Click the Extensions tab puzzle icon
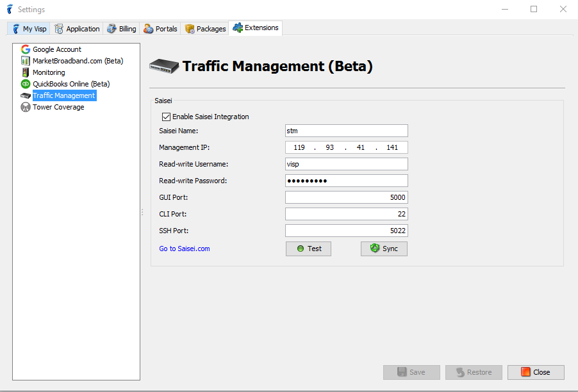The width and height of the screenshot is (578, 392). click(238, 28)
